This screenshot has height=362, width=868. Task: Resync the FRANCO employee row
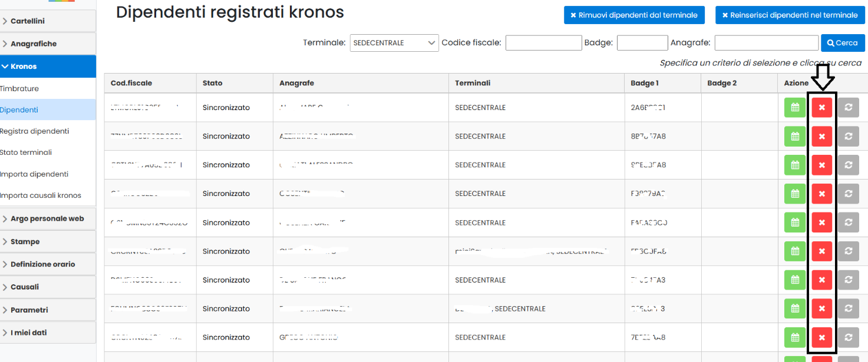848,280
